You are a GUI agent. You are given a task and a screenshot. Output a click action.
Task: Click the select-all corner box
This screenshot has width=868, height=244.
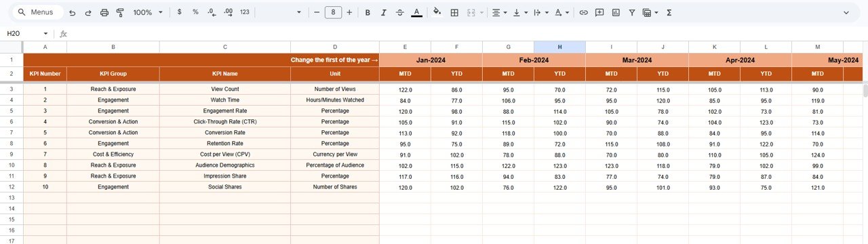click(x=12, y=47)
